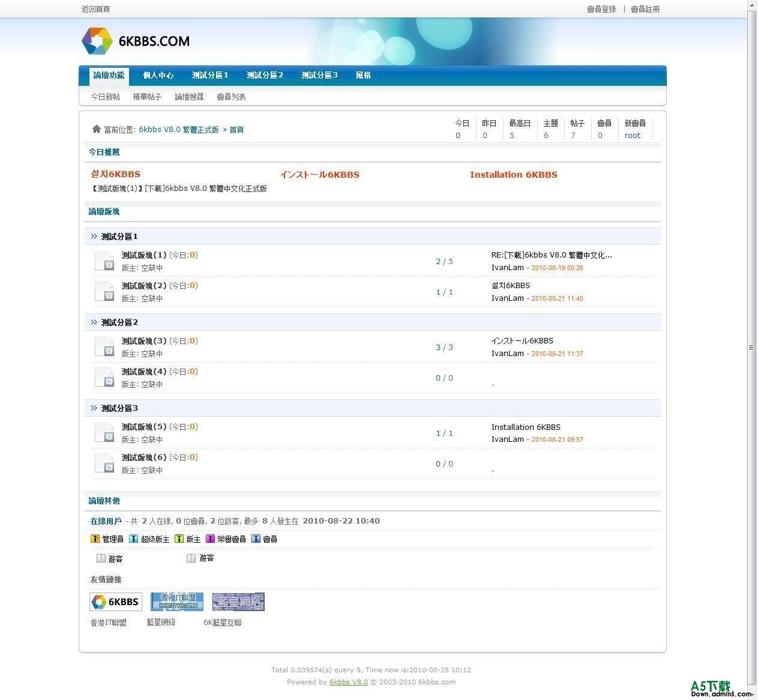758x700 pixels.
Task: Click 會員註冊 register link
Action: (645, 9)
